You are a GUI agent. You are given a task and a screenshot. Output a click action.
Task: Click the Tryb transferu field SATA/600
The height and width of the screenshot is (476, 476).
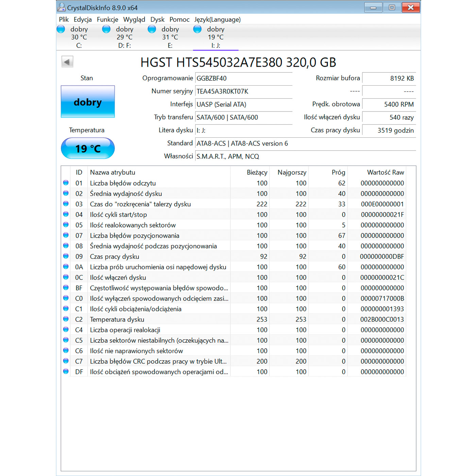[244, 117]
